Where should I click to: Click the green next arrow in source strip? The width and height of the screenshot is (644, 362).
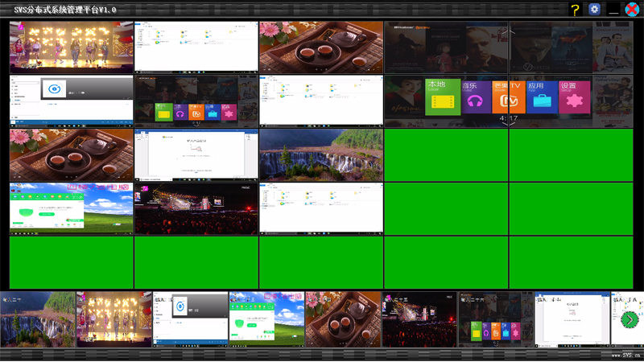coord(629,320)
